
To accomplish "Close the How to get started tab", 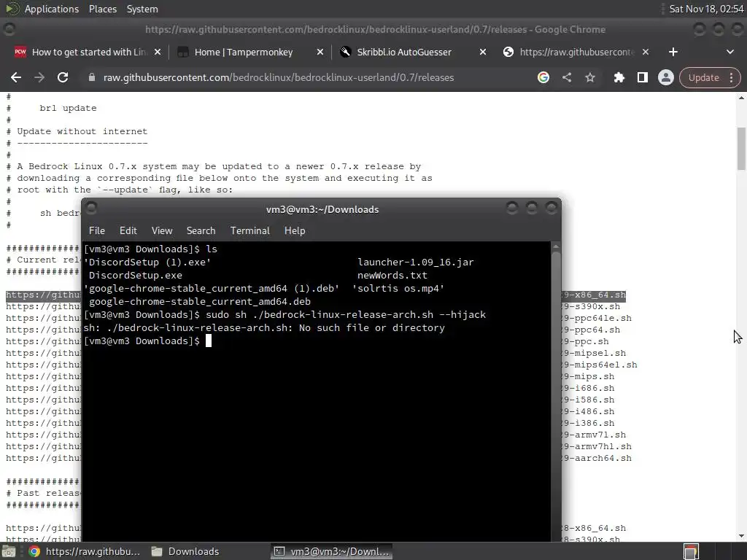I will coord(158,52).
